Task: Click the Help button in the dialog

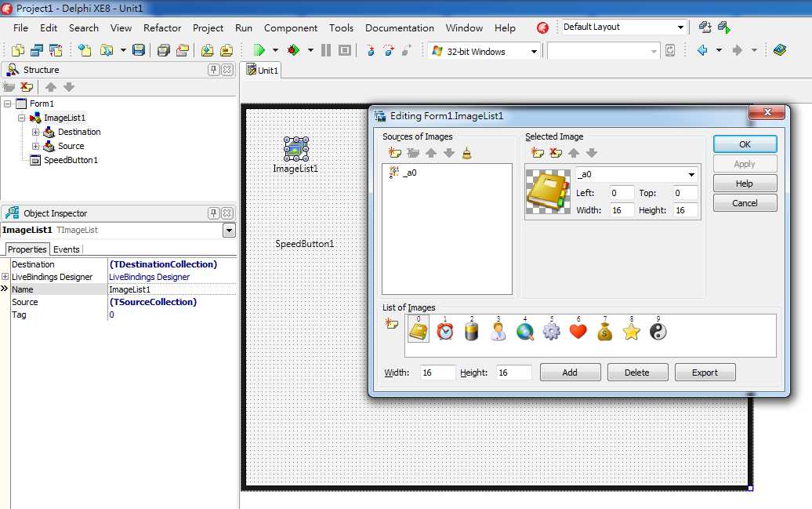Action: (x=745, y=184)
